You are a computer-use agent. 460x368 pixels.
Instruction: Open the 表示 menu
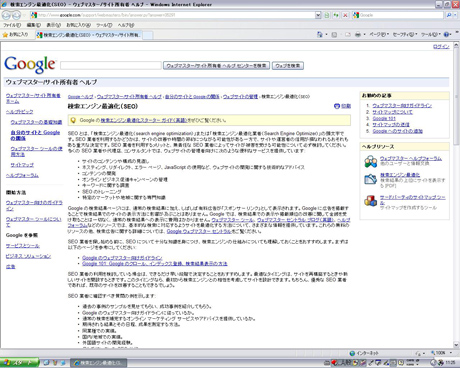(x=53, y=25)
